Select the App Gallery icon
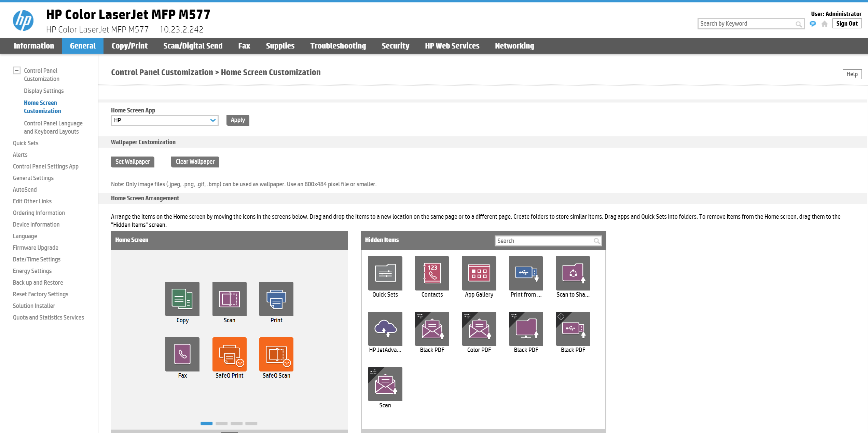868x433 pixels. 479,273
